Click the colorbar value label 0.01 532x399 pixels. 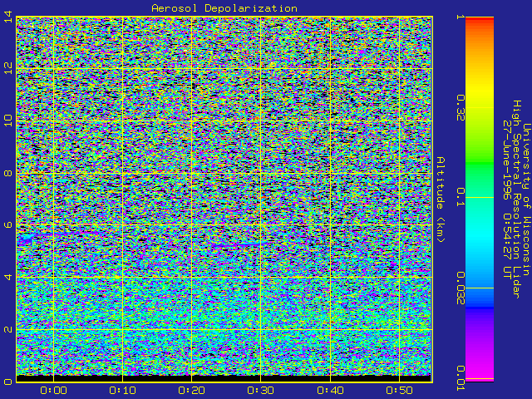coord(461,378)
